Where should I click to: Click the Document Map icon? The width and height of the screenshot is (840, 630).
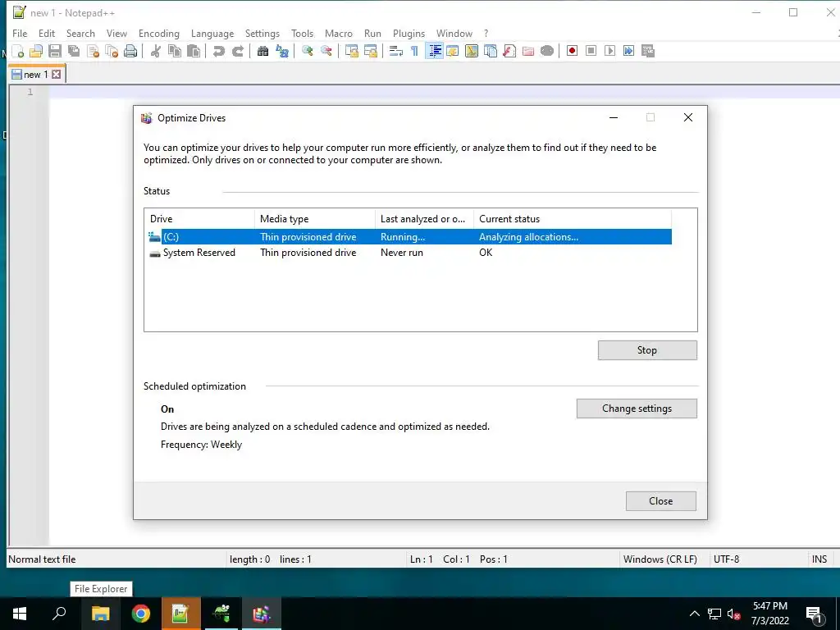(472, 52)
